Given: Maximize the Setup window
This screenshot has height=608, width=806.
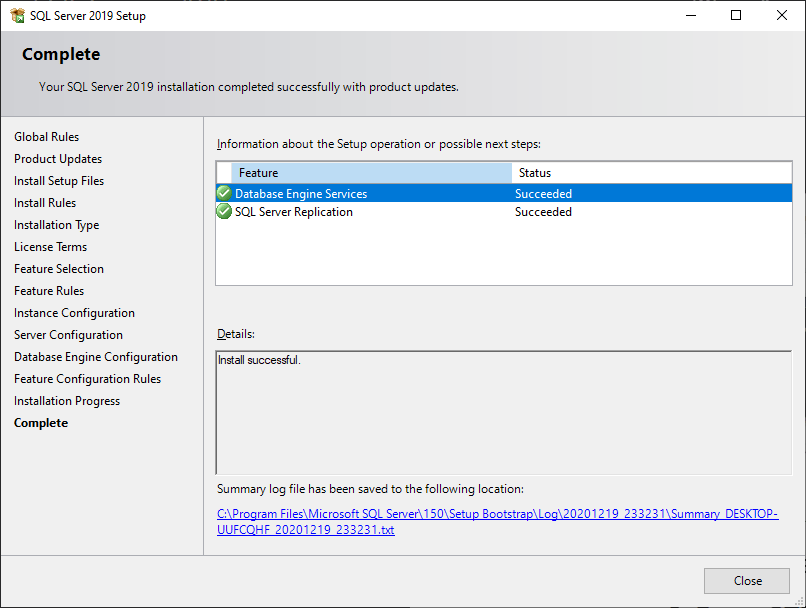Looking at the screenshot, I should tap(736, 15).
